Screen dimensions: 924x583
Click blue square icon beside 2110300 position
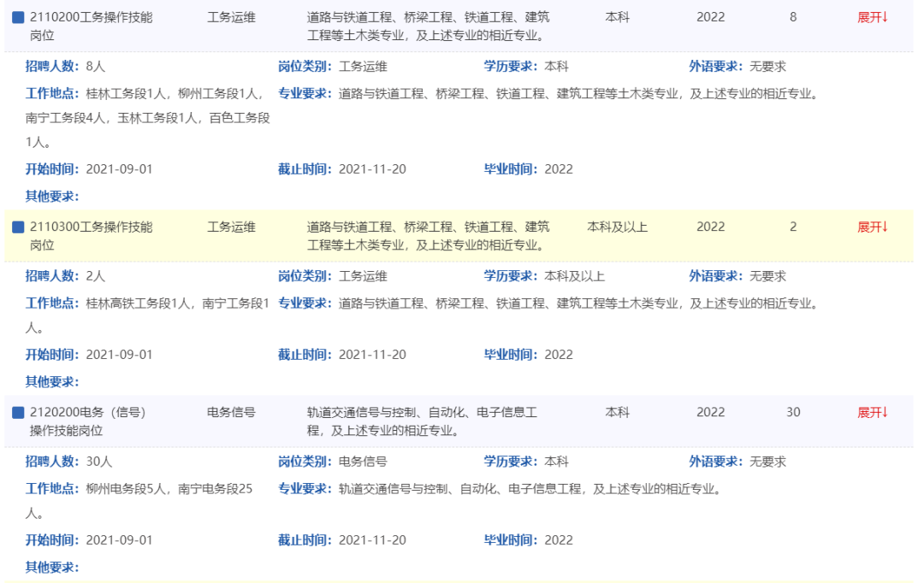point(18,227)
